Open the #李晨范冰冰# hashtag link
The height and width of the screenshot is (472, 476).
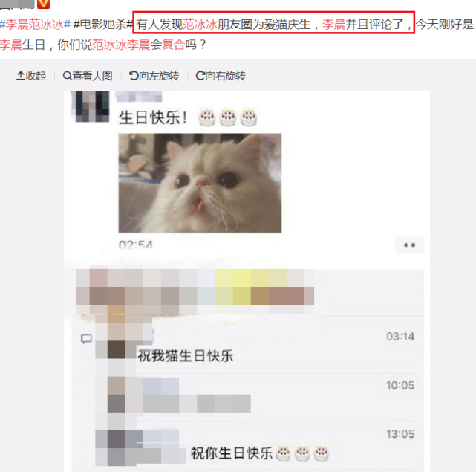[36, 24]
